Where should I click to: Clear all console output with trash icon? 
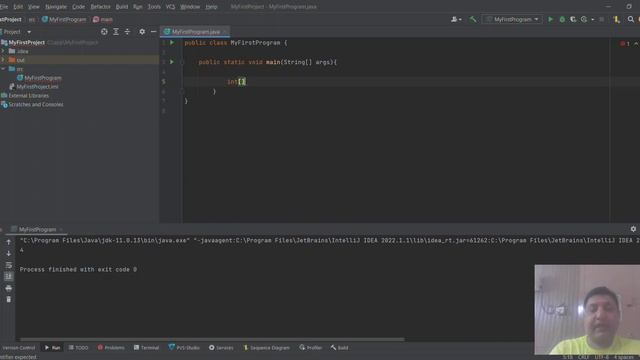click(x=9, y=299)
